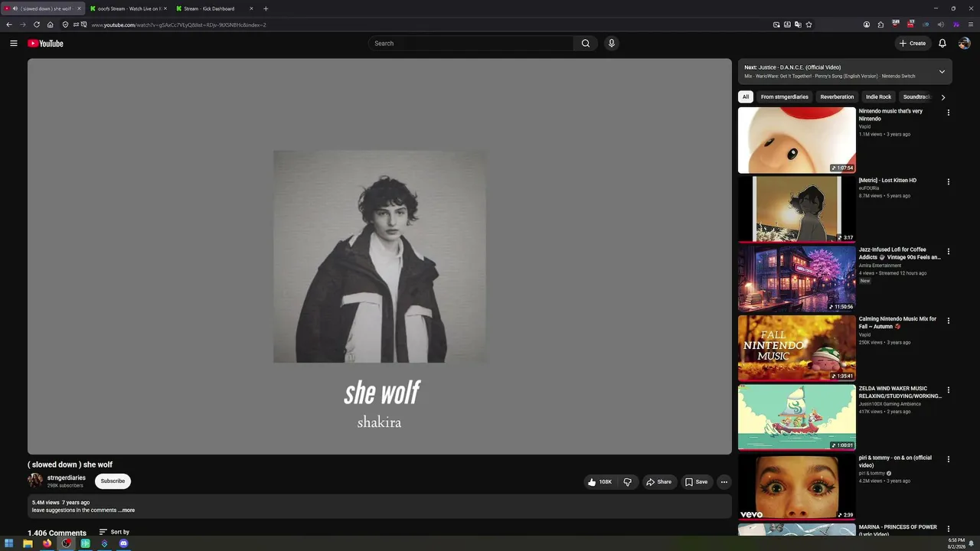This screenshot has height=551, width=980.
Task: Expand the video description with ...more
Action: coord(127,510)
